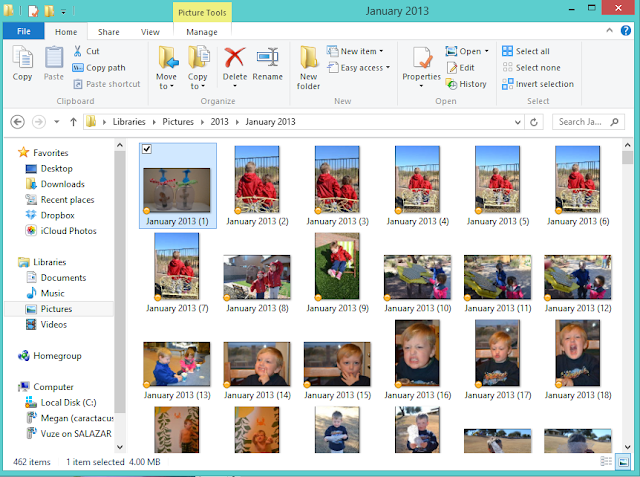Open Dropbox in Favorites
640x477 pixels.
(x=50, y=215)
